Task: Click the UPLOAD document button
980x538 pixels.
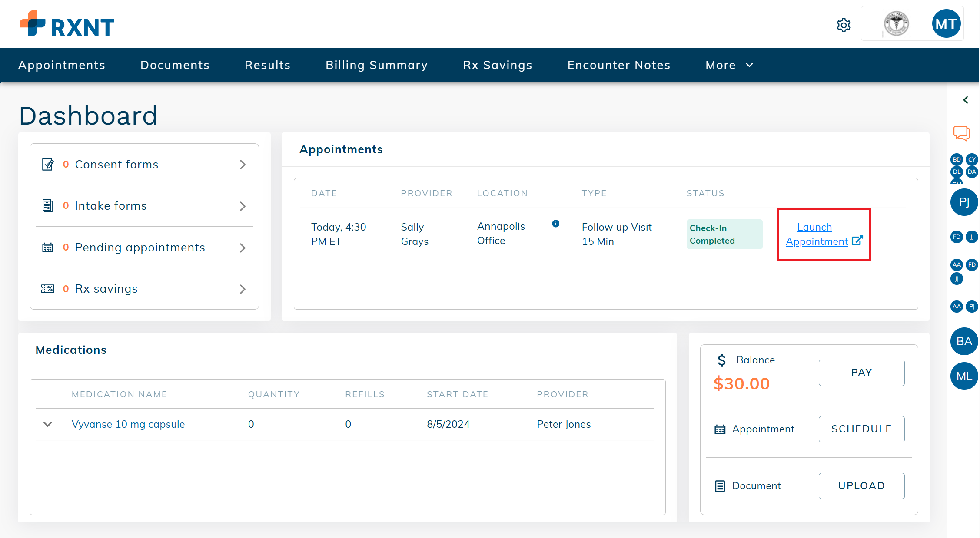Action: tap(861, 486)
